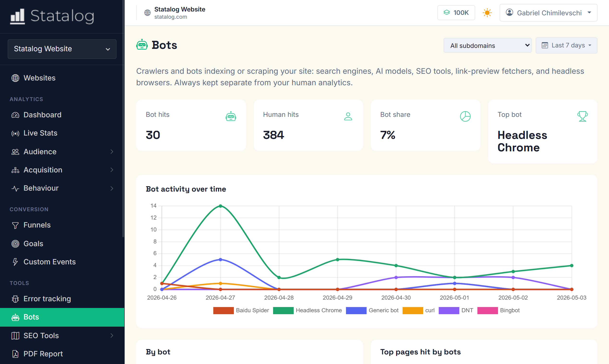Click the globe icon beside statalog.com
This screenshot has width=609, height=364.
[147, 13]
